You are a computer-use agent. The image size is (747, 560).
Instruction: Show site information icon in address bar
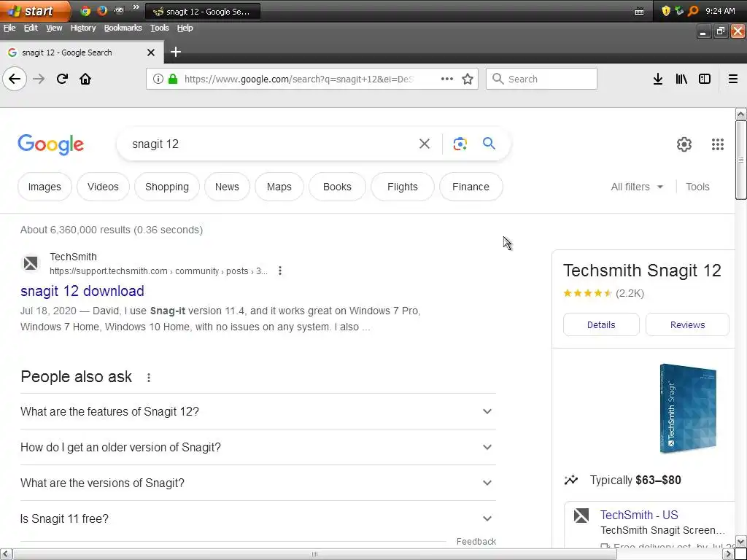[158, 79]
